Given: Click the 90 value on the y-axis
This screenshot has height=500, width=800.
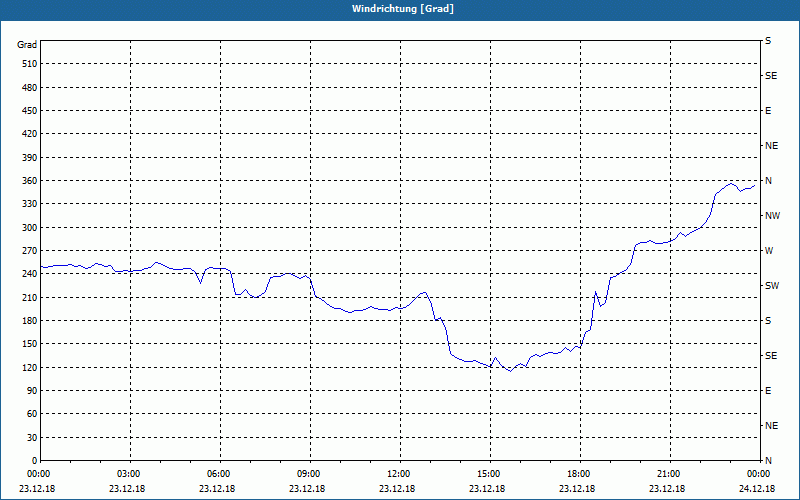Looking at the screenshot, I should tap(32, 390).
